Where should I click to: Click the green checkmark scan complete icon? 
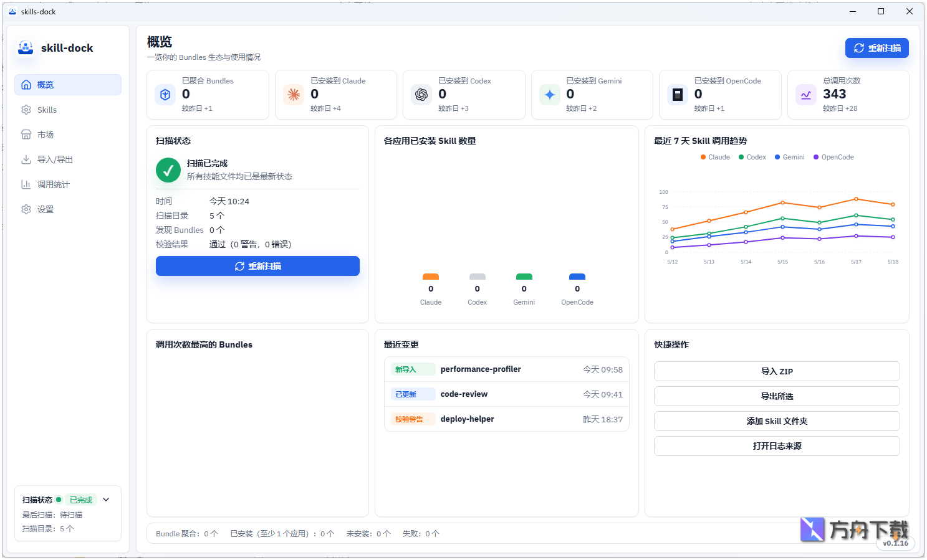click(168, 170)
